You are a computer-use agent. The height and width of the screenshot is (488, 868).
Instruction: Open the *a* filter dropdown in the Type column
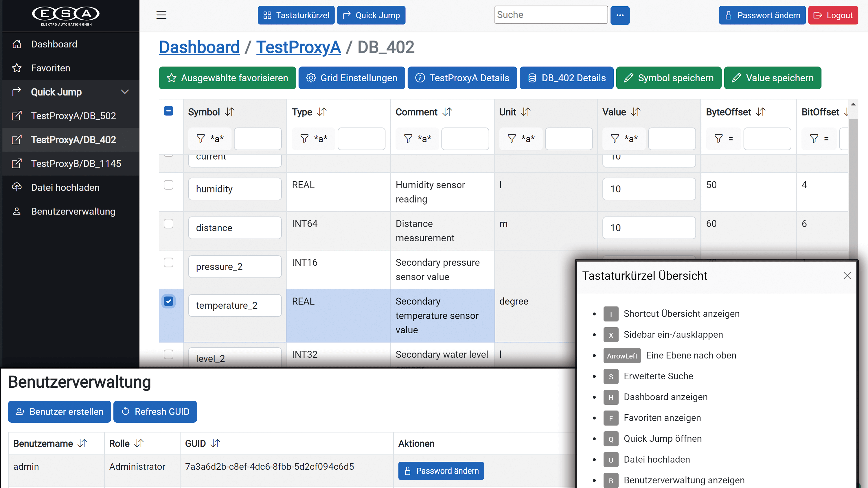(x=313, y=138)
